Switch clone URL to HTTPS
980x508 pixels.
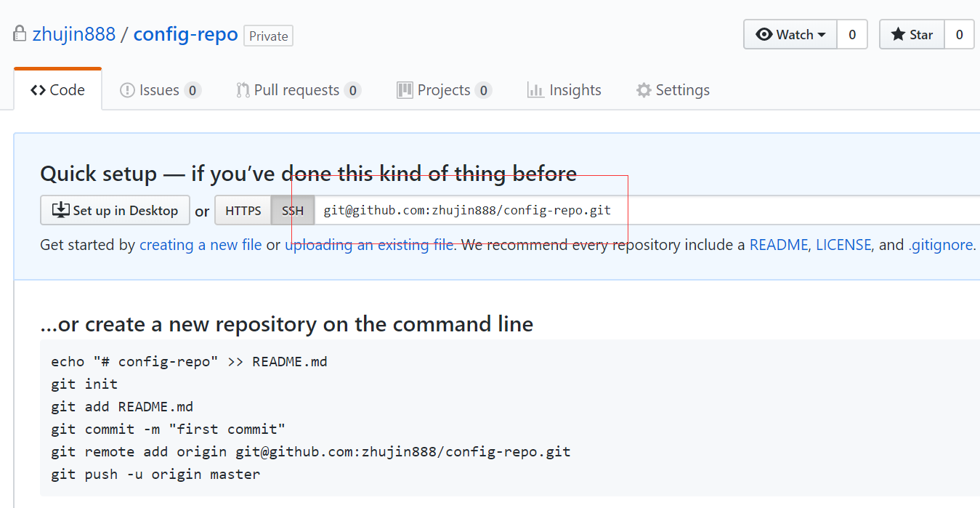pyautogui.click(x=243, y=211)
